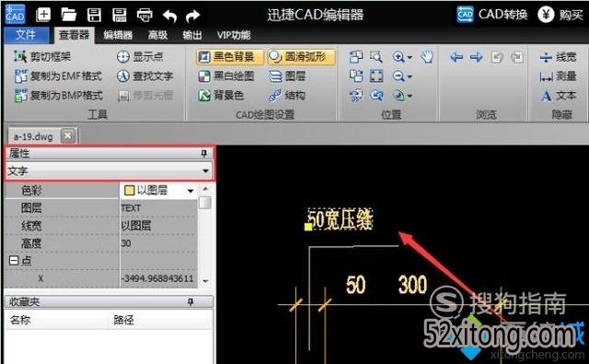Open the 色彩 color dropdown
This screenshot has width=589, height=364.
tap(191, 191)
